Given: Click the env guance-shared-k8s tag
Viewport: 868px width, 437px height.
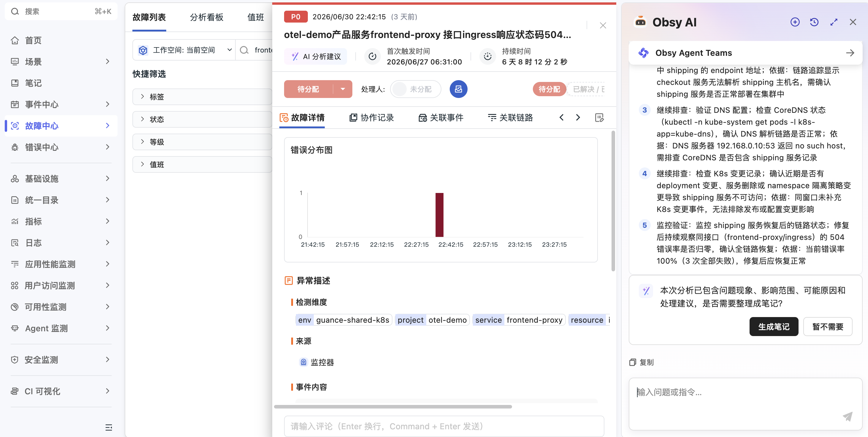Looking at the screenshot, I should (x=343, y=320).
